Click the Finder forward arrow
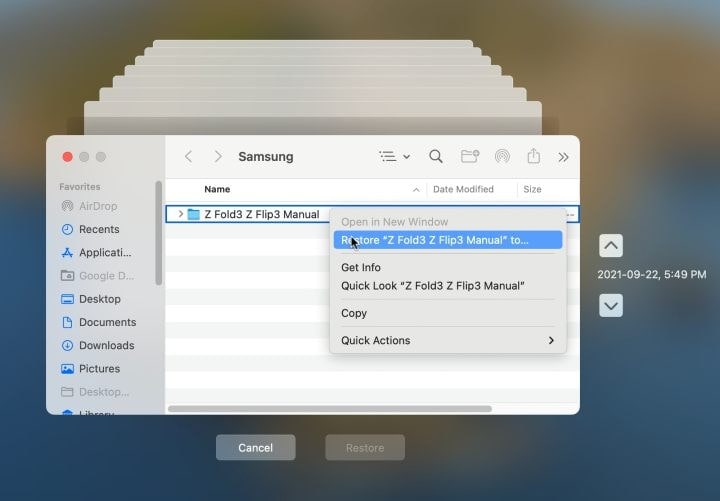This screenshot has width=720, height=501. click(218, 157)
